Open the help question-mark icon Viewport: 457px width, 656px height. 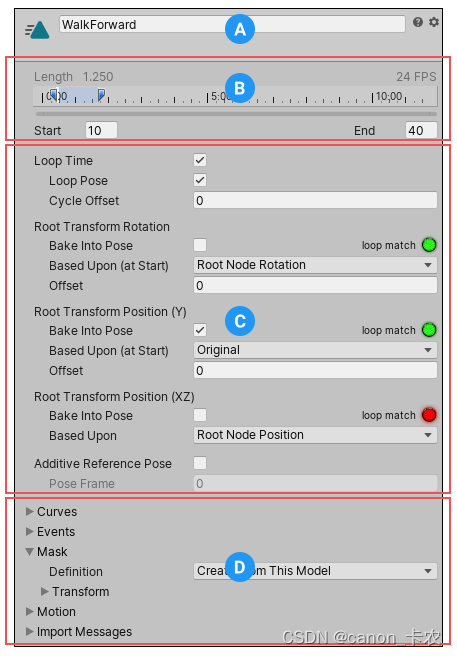(x=418, y=22)
